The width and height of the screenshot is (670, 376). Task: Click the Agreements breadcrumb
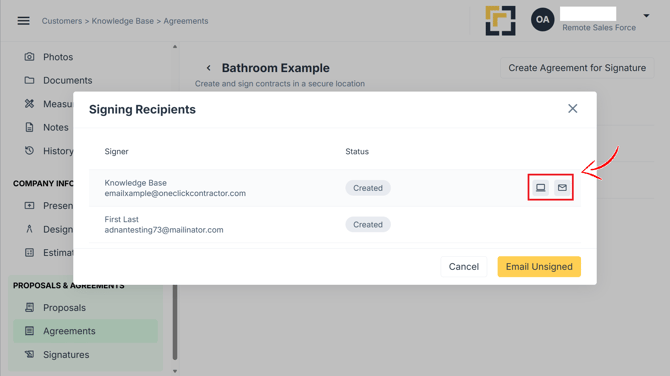186,21
